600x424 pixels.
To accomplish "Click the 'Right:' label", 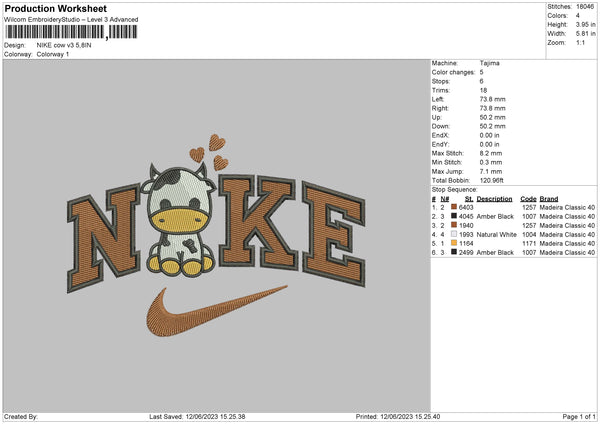I will click(x=440, y=108).
